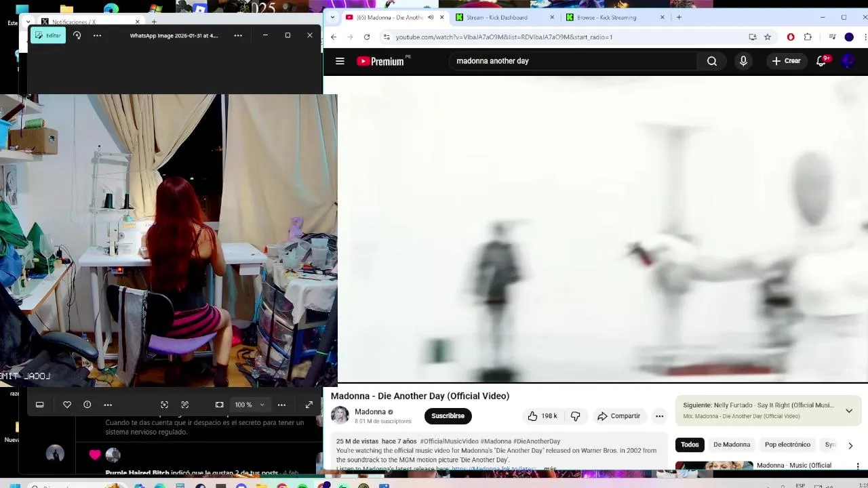Screen dimensions: 868x488
Task: Click Crear button on YouTube
Action: click(786, 61)
